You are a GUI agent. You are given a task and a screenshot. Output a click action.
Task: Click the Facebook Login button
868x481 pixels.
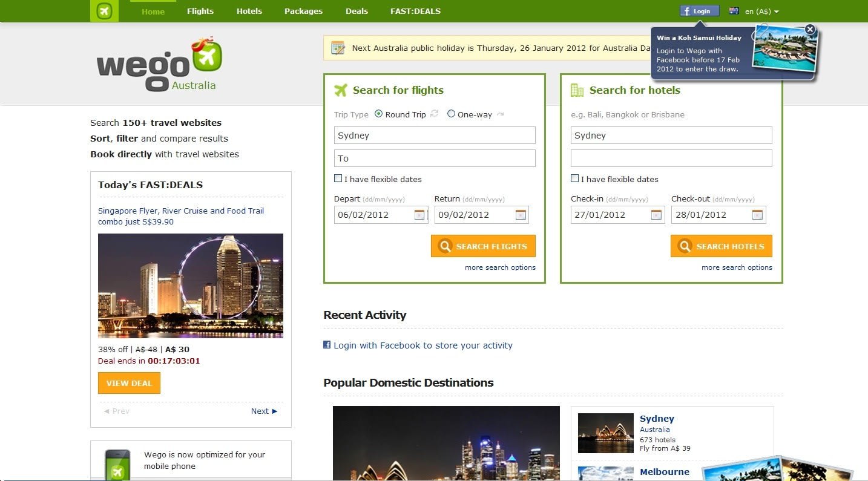coord(700,11)
